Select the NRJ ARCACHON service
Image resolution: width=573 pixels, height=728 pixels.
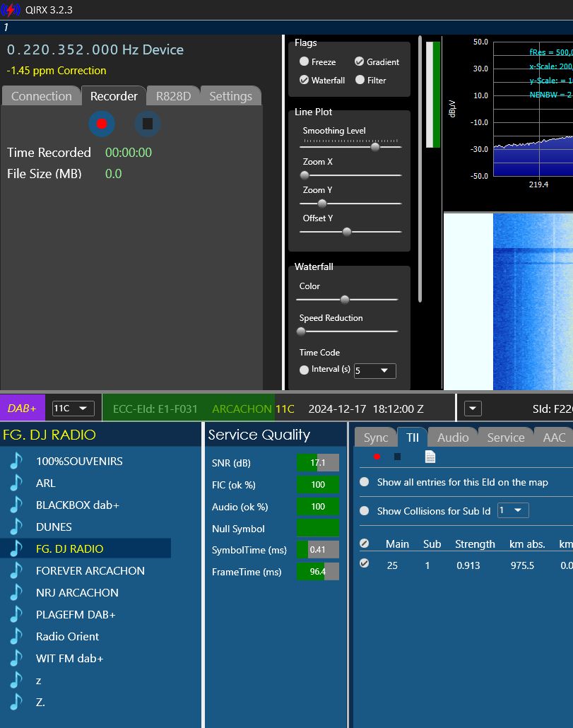coord(77,592)
